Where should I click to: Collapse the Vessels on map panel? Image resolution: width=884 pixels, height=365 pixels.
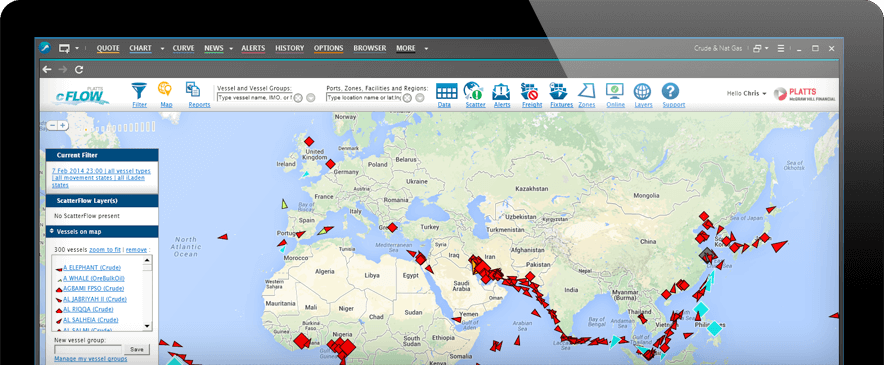[x=51, y=231]
